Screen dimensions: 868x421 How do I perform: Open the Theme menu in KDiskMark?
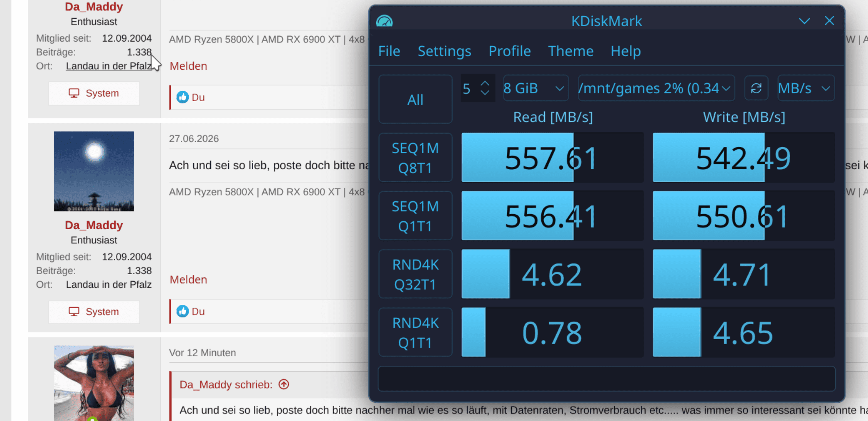[x=571, y=51]
